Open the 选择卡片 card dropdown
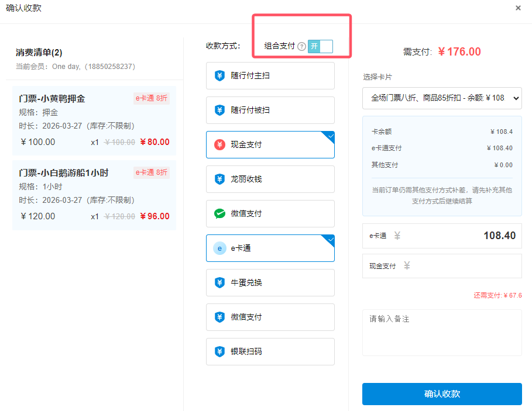The width and height of the screenshot is (532, 411). (x=441, y=98)
